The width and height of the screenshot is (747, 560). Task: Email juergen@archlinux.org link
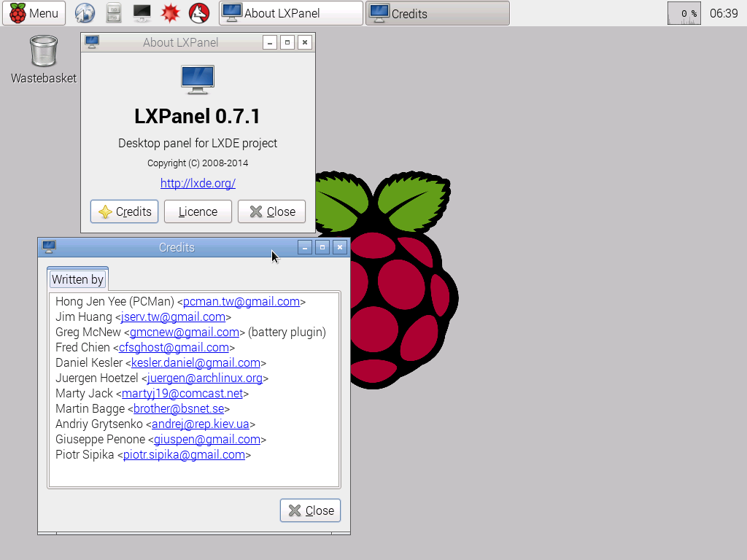(205, 378)
